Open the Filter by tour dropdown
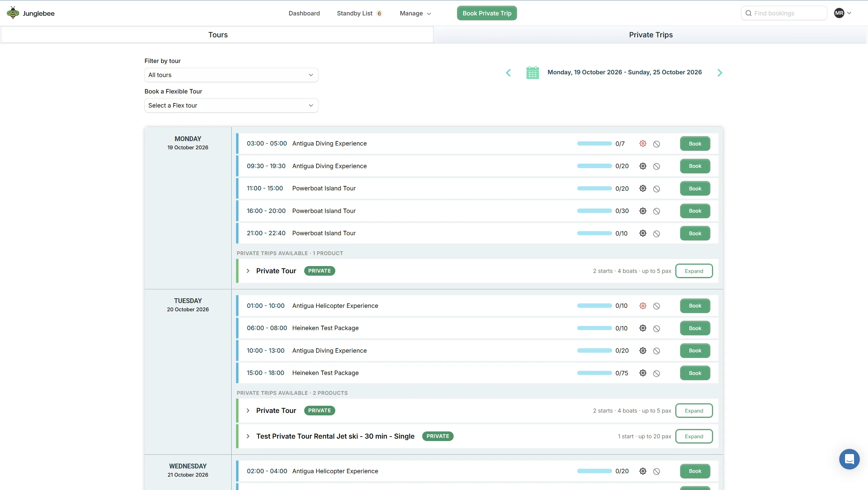Image resolution: width=868 pixels, height=490 pixels. click(x=231, y=75)
